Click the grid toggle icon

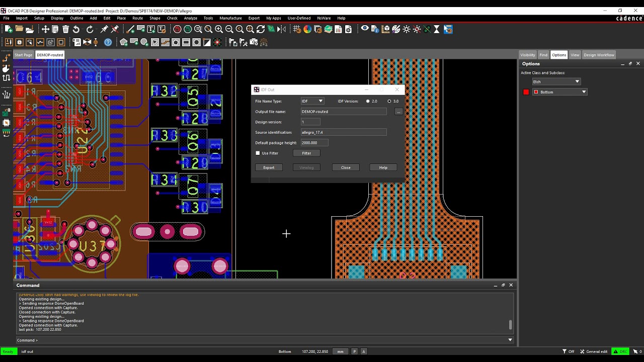[297, 30]
